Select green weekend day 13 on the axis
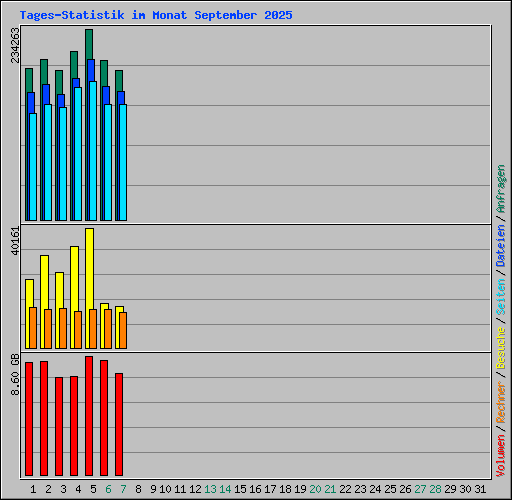The width and height of the screenshot is (512, 500). click(210, 489)
